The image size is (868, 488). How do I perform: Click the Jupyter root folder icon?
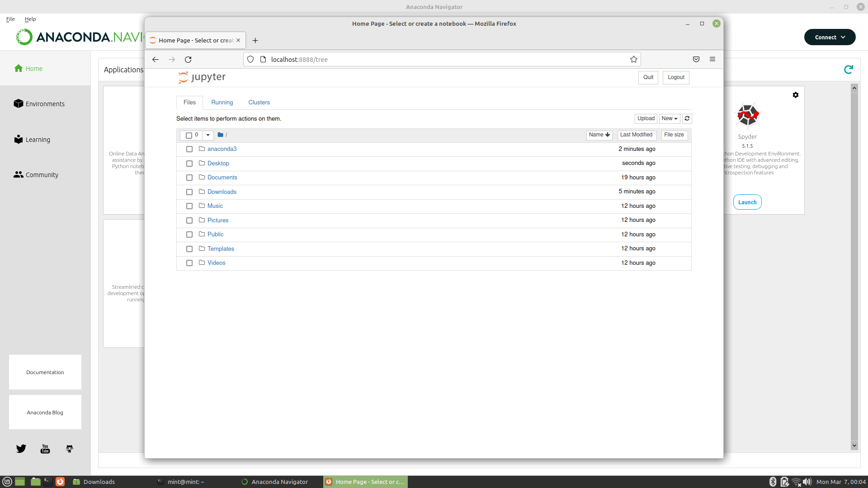click(x=220, y=135)
